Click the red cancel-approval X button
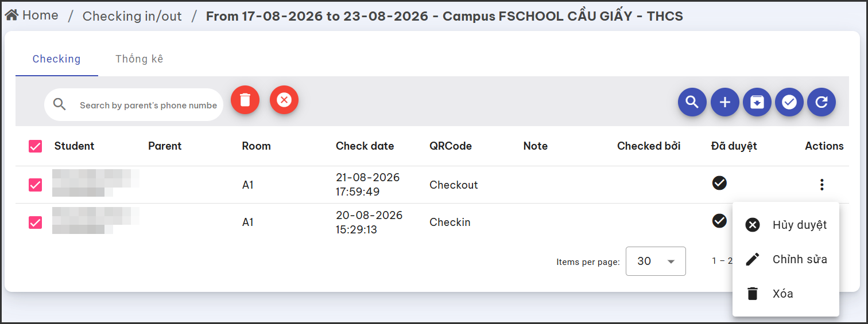The image size is (868, 324). coord(284,100)
